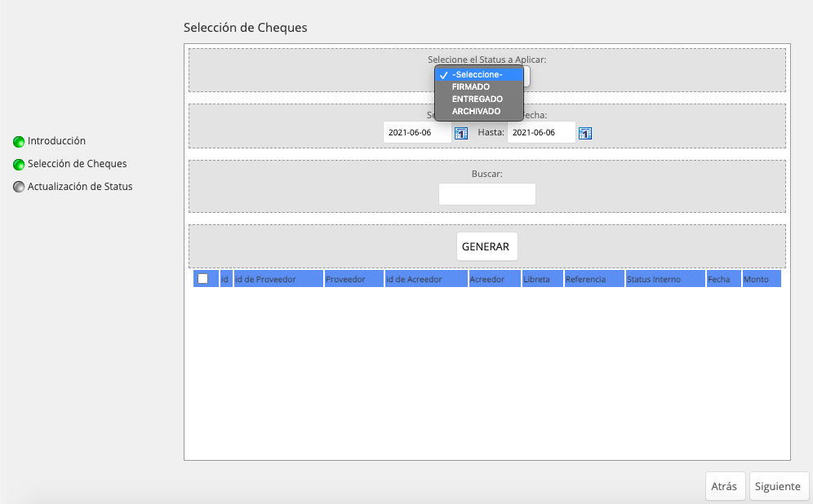The width and height of the screenshot is (813, 504).
Task: Click the GENERAR button
Action: click(486, 246)
